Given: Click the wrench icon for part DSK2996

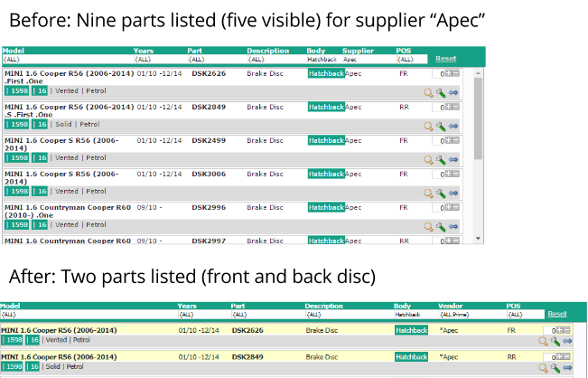Looking at the screenshot, I should [x=441, y=226].
